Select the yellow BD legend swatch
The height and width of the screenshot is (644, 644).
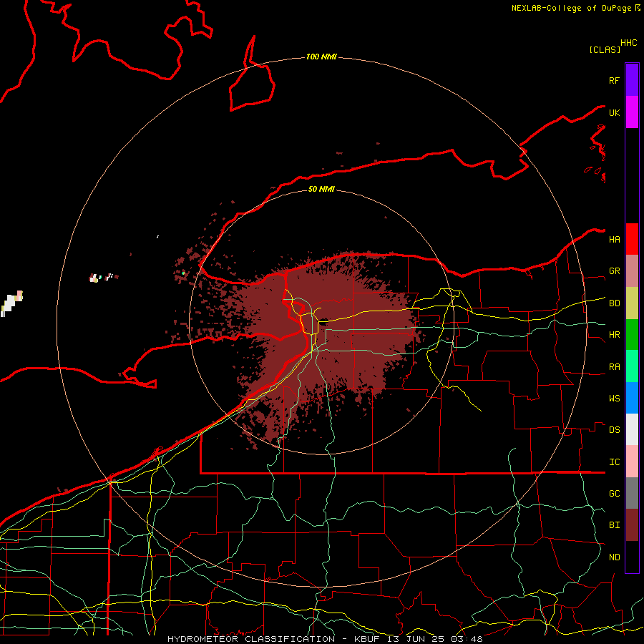coord(632,303)
